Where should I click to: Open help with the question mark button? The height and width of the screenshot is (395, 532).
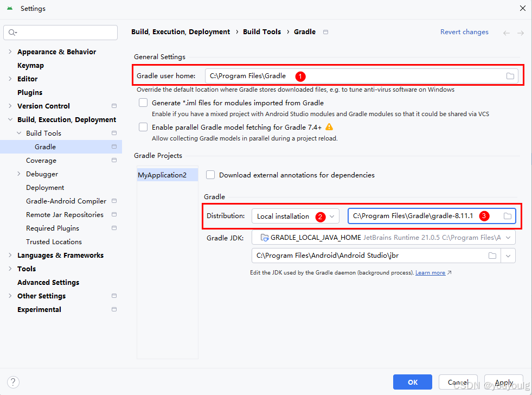(x=13, y=382)
